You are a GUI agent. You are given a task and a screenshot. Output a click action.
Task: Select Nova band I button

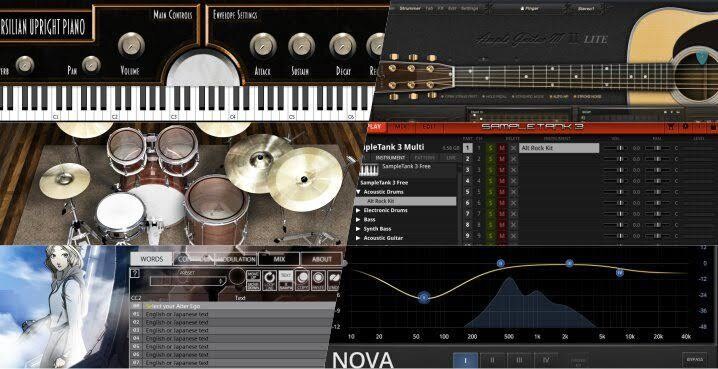click(x=466, y=360)
